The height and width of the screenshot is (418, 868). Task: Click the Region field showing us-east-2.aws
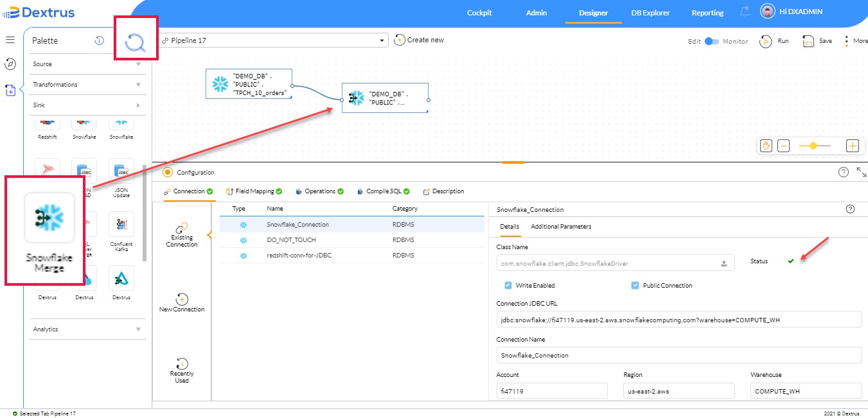click(679, 391)
